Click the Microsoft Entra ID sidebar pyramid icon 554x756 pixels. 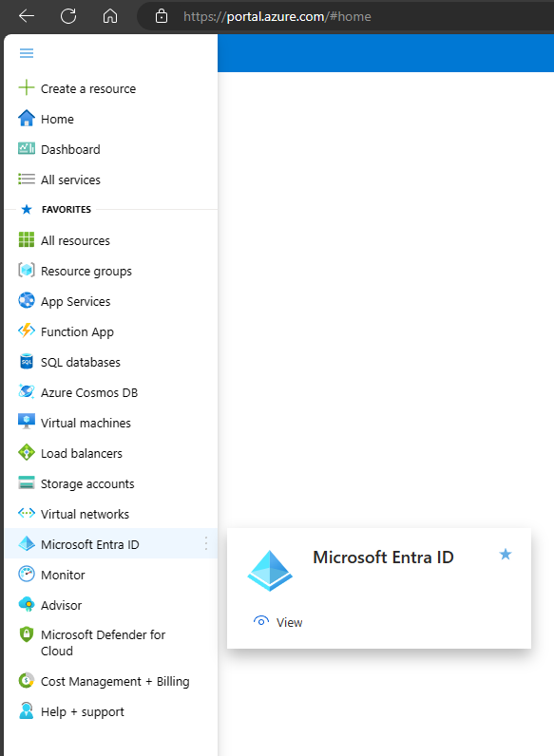[27, 543]
